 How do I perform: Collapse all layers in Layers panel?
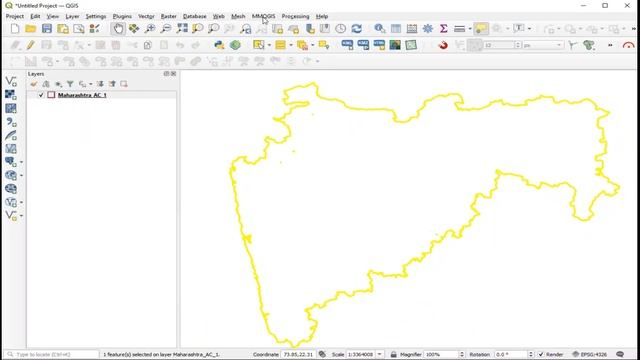click(112, 84)
